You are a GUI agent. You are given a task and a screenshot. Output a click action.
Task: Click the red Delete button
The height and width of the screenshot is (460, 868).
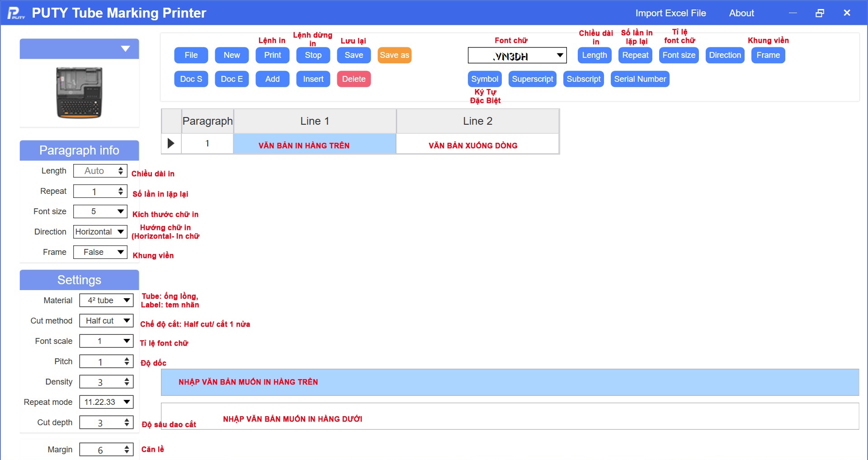tap(354, 79)
